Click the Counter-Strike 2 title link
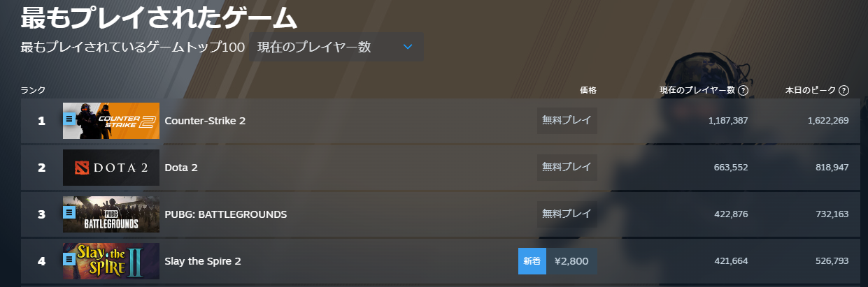This screenshot has height=287, width=868. click(205, 121)
